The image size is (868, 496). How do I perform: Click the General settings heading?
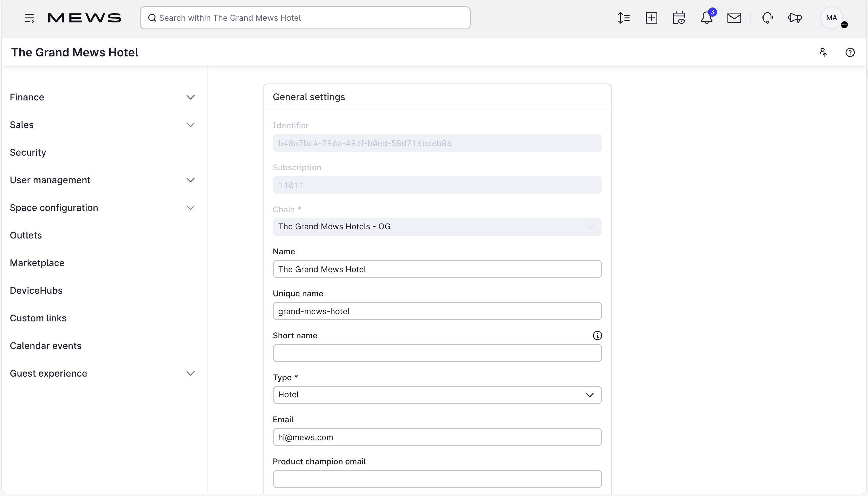(309, 97)
